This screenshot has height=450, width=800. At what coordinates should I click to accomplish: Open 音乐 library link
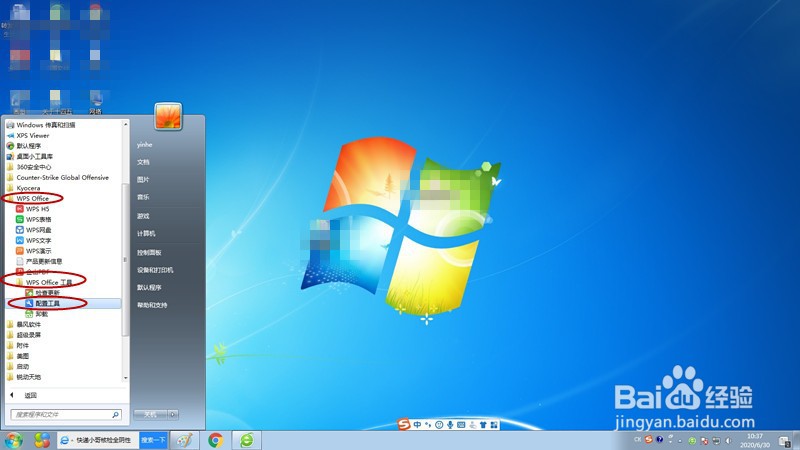(x=143, y=197)
